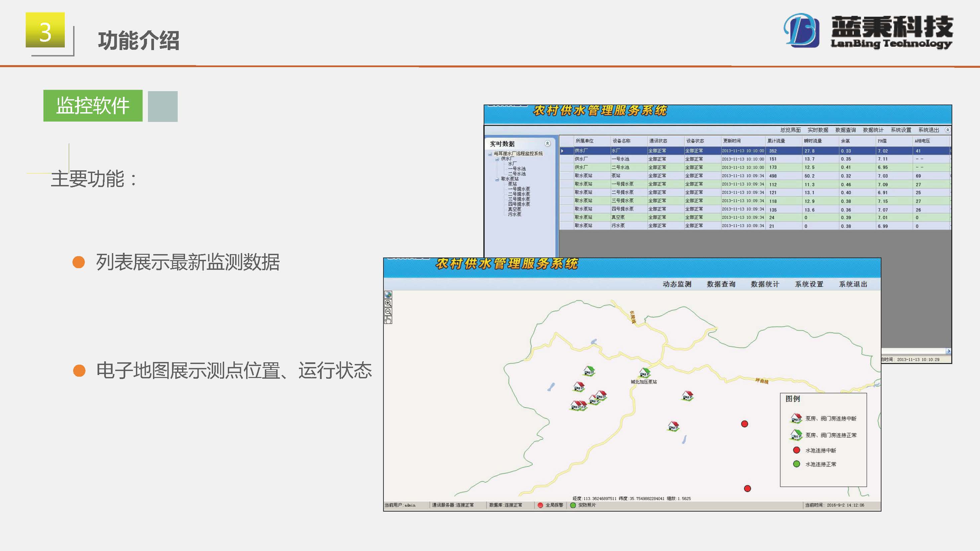Select 三号提水泵 in the tree

[x=519, y=199]
